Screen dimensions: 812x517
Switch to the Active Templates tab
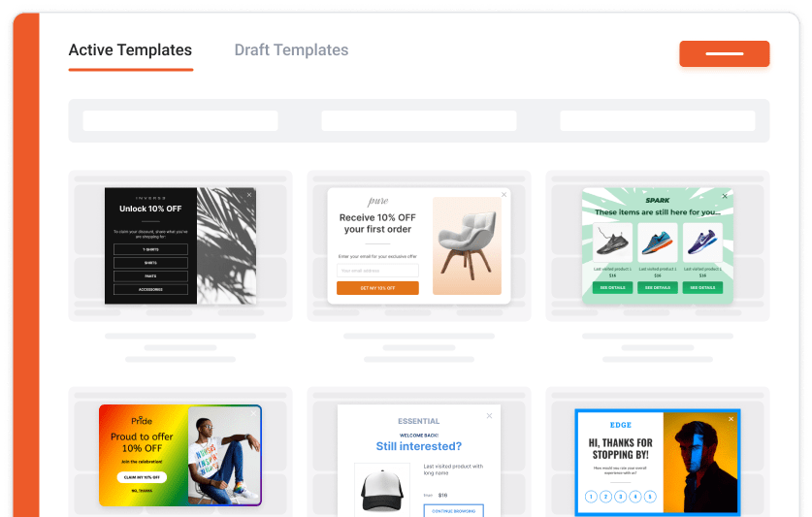click(x=130, y=50)
